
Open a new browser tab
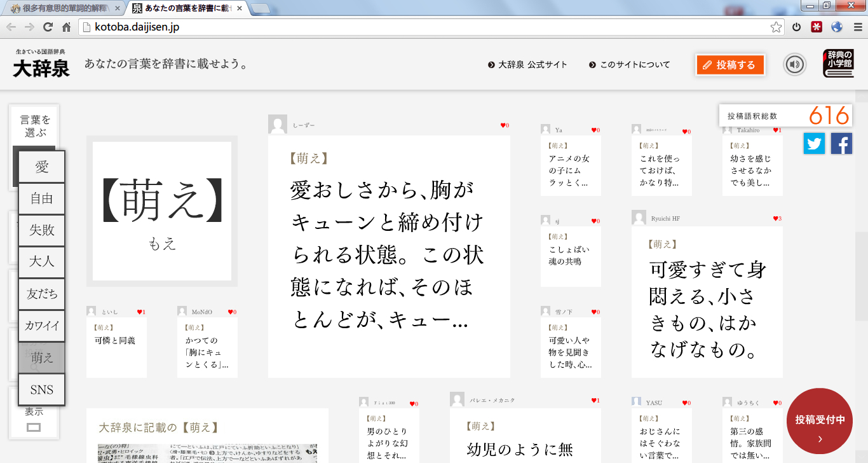(260, 8)
